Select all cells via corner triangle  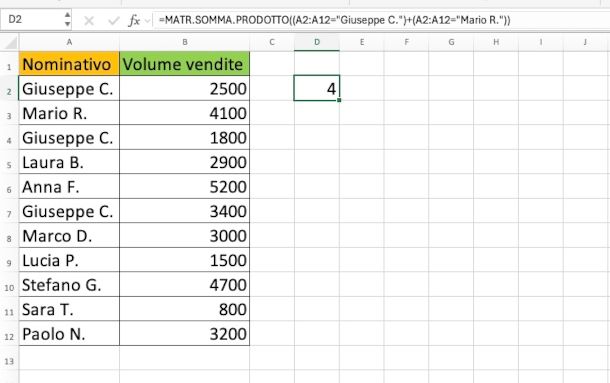tap(11, 42)
